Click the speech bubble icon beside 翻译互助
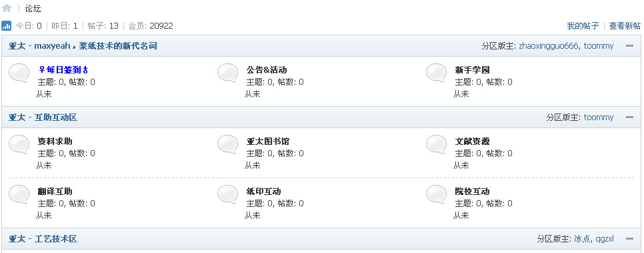This screenshot has height=253, width=644. (x=19, y=194)
